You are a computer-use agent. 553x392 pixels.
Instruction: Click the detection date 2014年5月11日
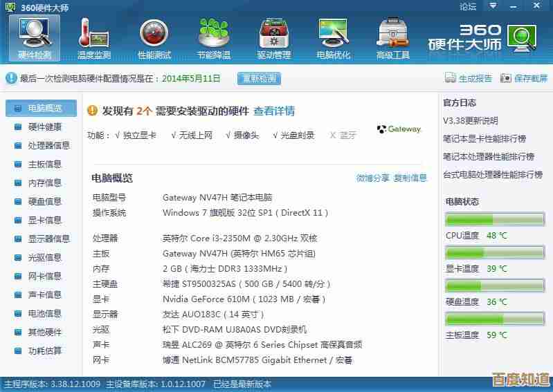(191, 78)
